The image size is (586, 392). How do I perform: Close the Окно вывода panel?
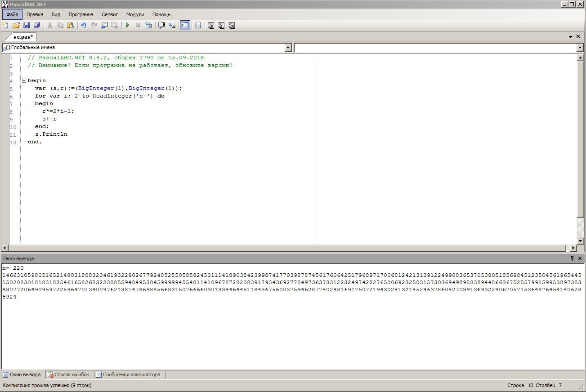coord(580,258)
